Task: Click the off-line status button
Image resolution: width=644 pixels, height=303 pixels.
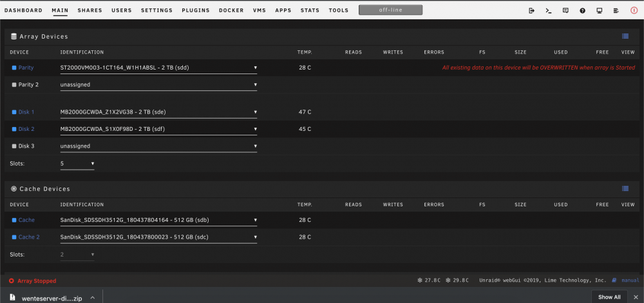Action: (391, 10)
